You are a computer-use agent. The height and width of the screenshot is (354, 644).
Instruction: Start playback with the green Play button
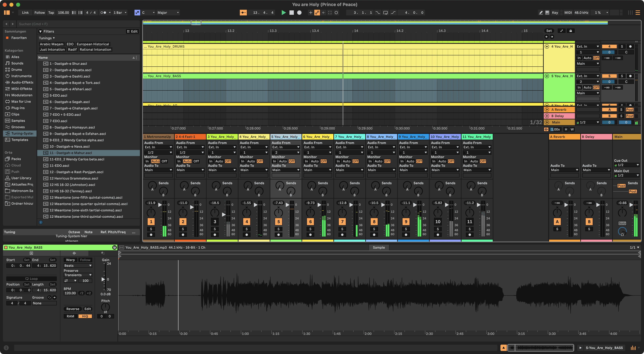point(283,13)
